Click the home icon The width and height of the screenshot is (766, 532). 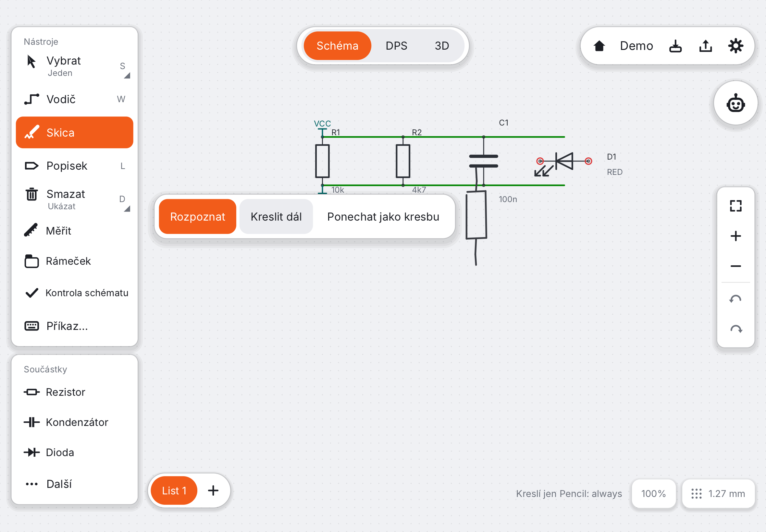click(599, 46)
